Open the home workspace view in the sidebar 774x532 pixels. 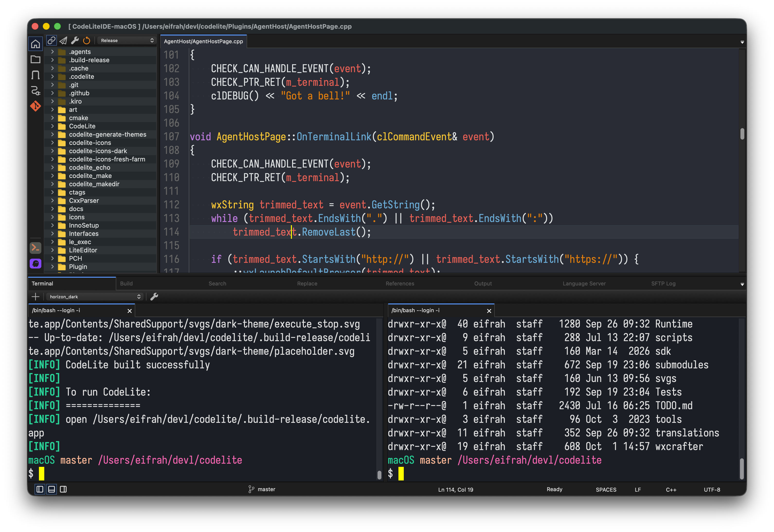[x=35, y=44]
